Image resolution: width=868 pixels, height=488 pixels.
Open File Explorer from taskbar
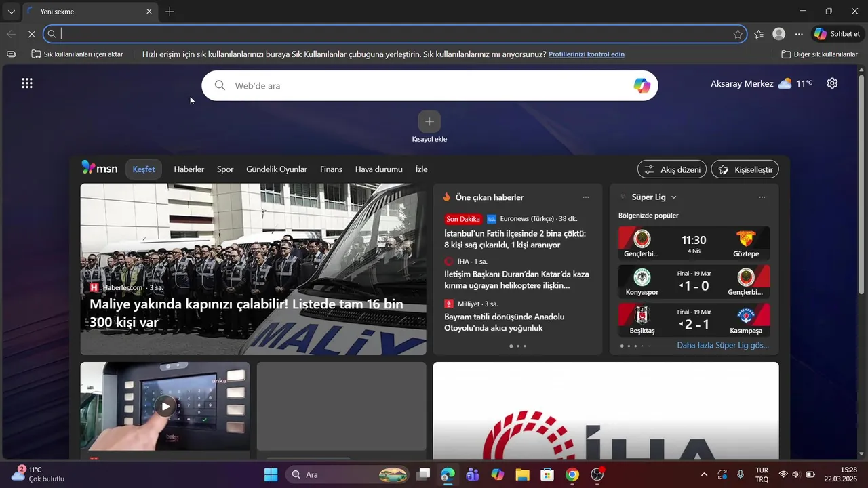point(522,474)
